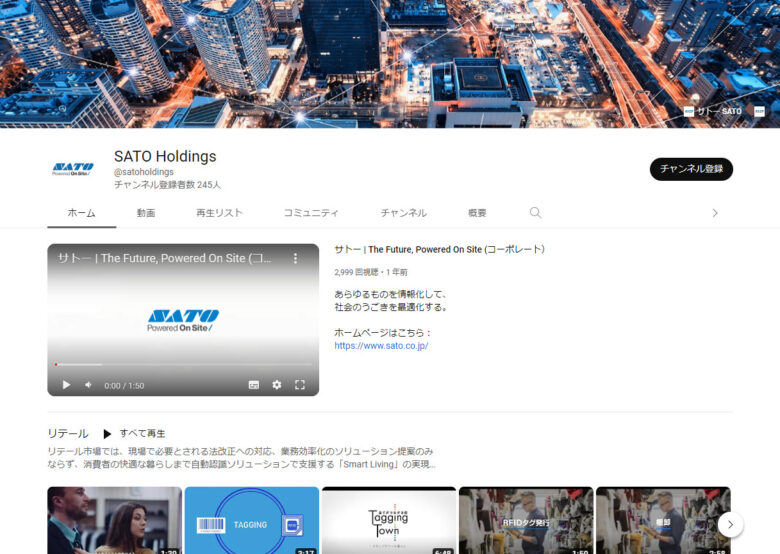
Task: Toggle video subtitles icon
Action: (x=254, y=385)
